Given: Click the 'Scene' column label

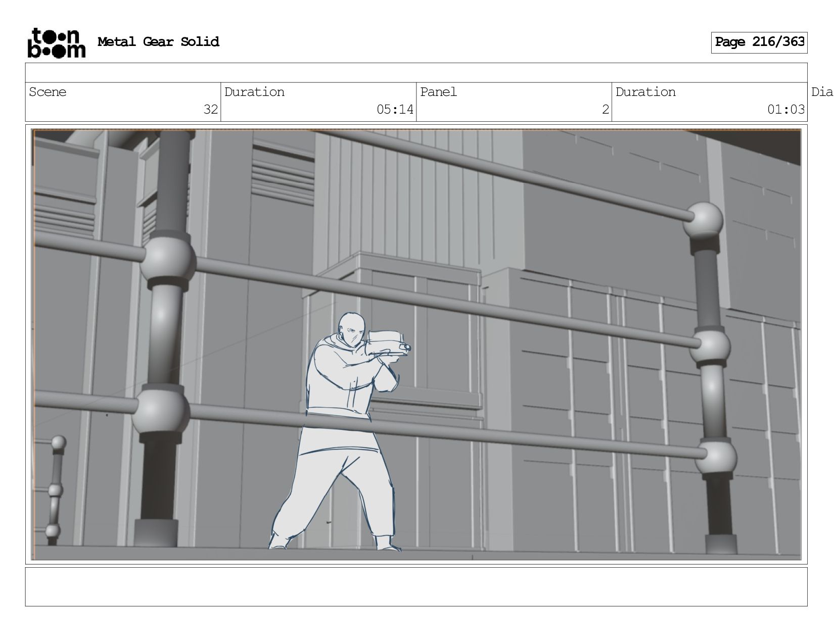Looking at the screenshot, I should coord(48,92).
